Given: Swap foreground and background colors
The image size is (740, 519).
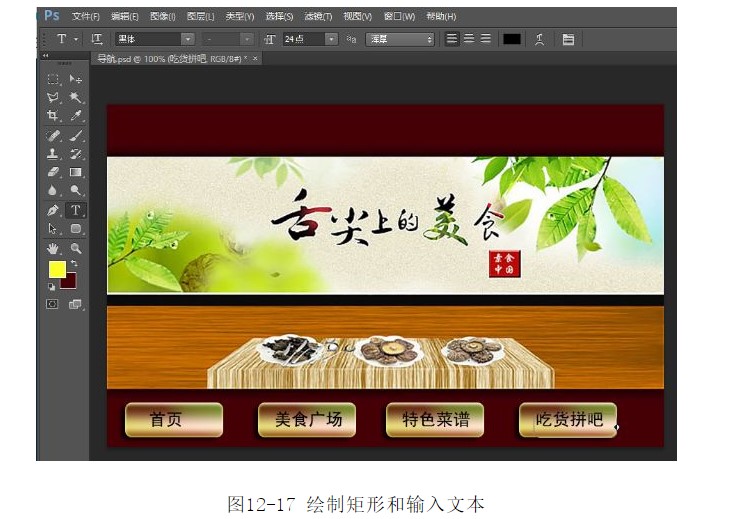Looking at the screenshot, I should [x=74, y=263].
